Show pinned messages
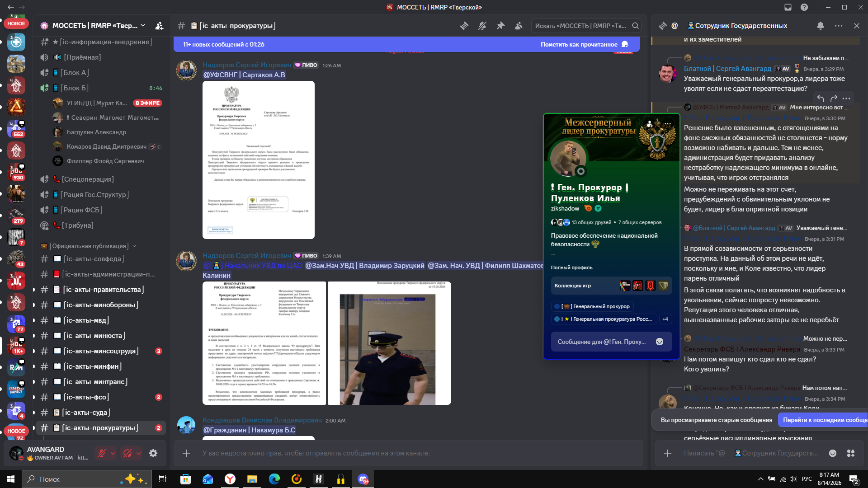 (500, 26)
